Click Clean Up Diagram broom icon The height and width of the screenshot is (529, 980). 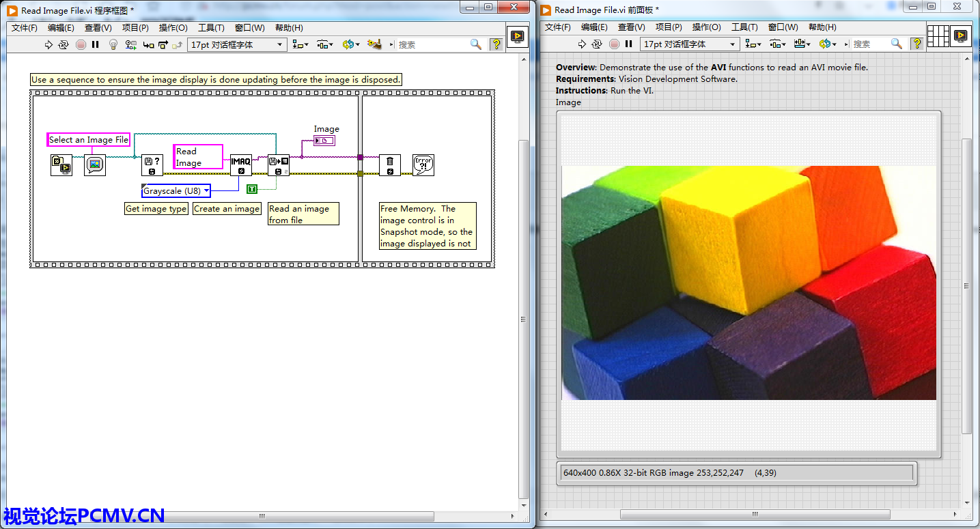click(374, 44)
